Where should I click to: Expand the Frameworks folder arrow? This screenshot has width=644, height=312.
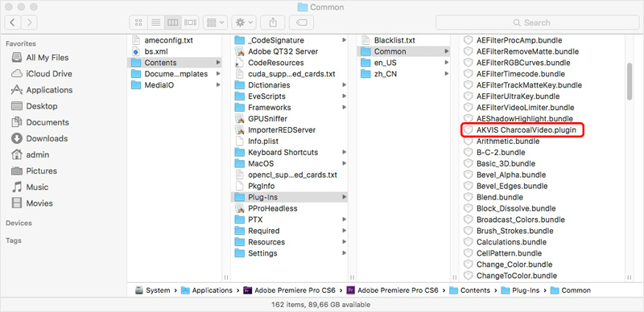point(344,107)
